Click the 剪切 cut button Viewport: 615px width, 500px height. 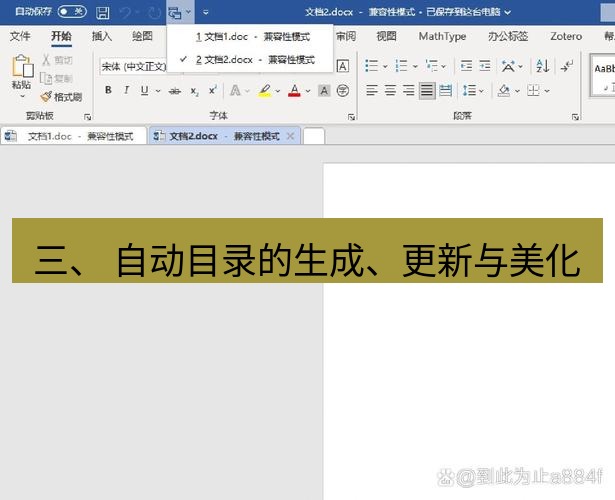[57, 60]
